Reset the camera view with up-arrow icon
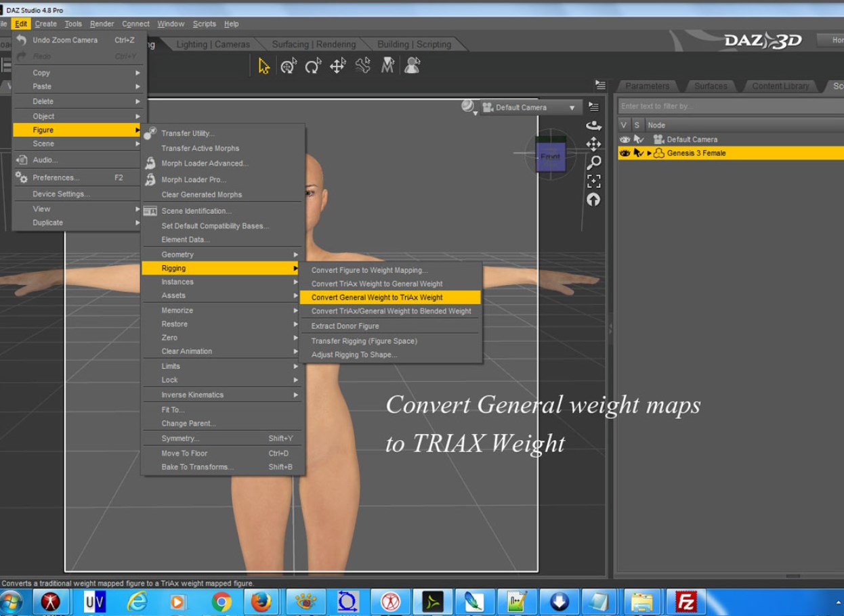The height and width of the screenshot is (616, 844). pyautogui.click(x=593, y=200)
